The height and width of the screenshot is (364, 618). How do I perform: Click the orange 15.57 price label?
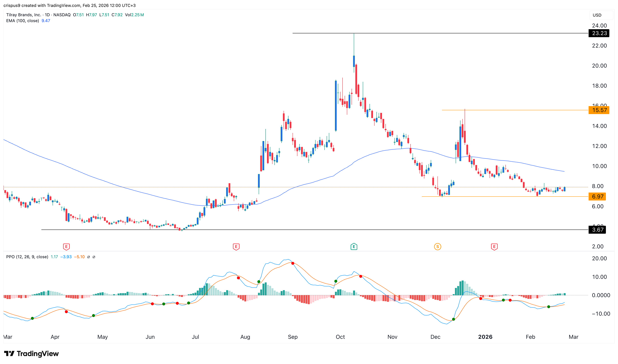tap(599, 110)
